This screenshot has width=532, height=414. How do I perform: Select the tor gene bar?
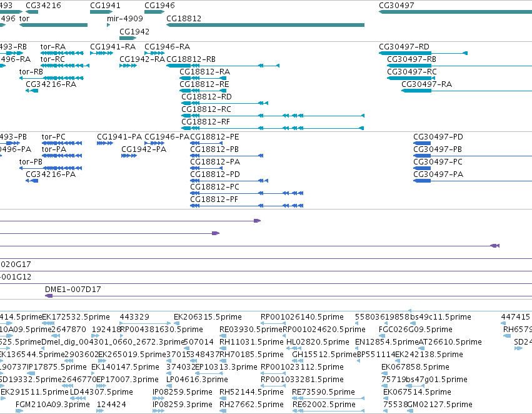53,25
